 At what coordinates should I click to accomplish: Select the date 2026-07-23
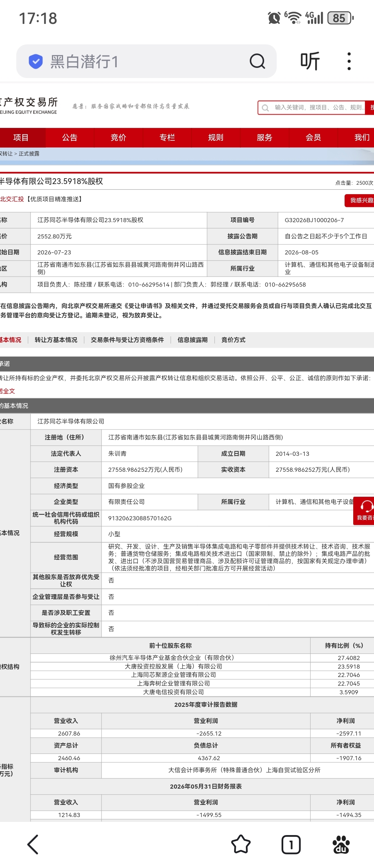coord(54,252)
